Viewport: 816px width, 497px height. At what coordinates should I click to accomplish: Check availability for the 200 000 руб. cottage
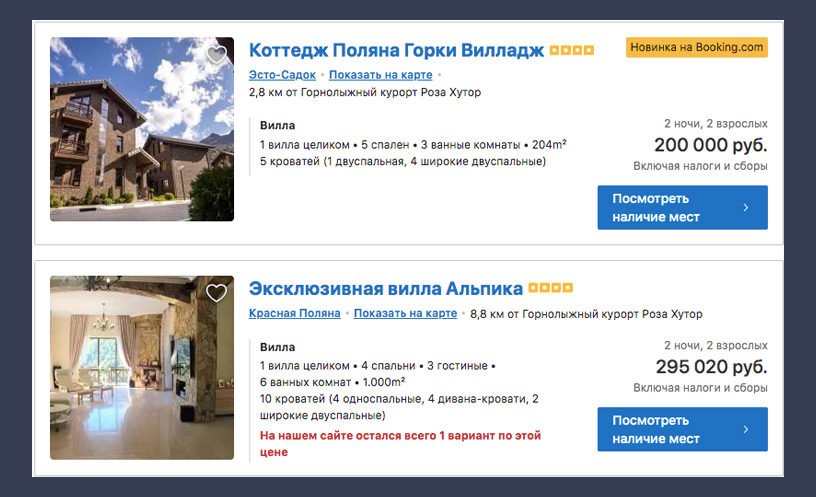[x=682, y=207]
